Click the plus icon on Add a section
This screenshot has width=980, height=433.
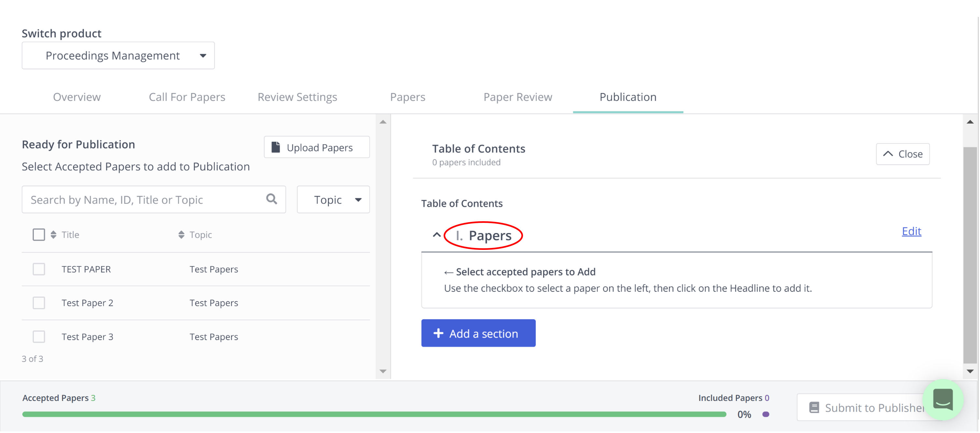(438, 333)
